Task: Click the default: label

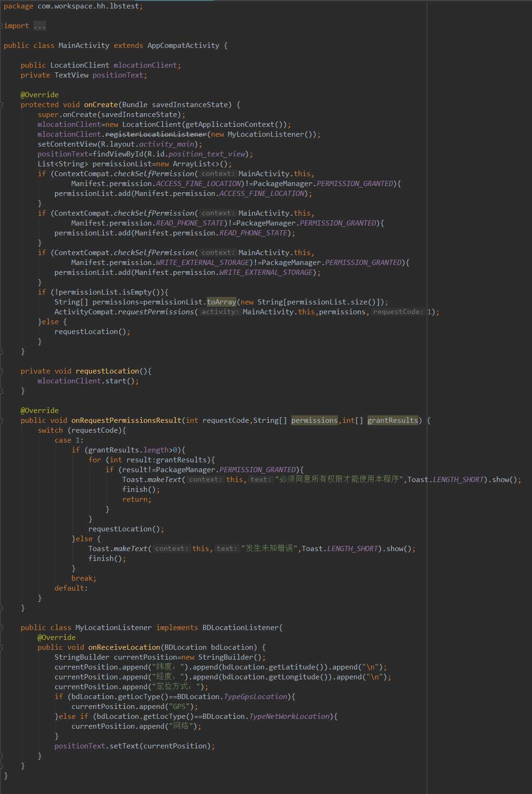Action: [x=71, y=588]
